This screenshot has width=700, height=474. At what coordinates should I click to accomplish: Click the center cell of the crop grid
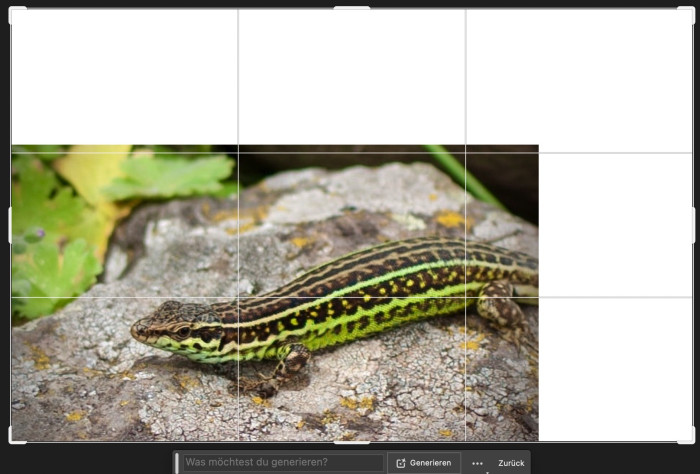coord(351,225)
